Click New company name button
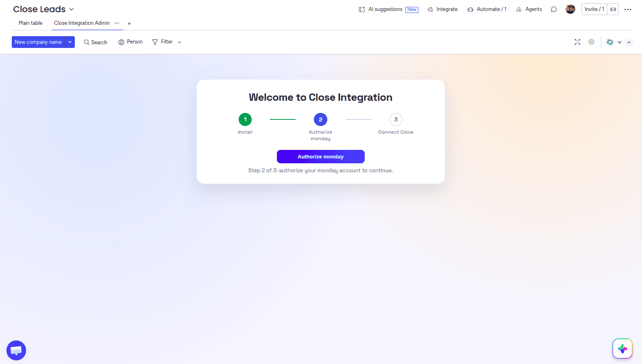The image size is (642, 364). (38, 42)
